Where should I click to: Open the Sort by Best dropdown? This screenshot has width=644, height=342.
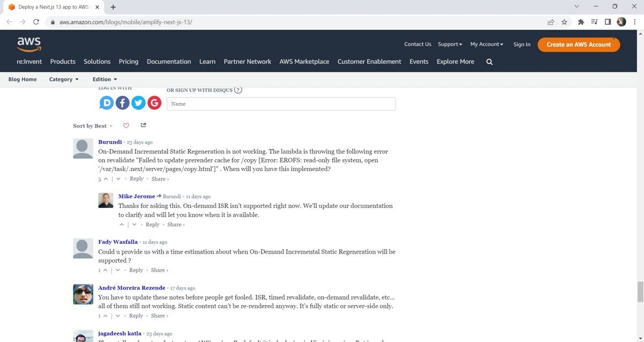(93, 126)
